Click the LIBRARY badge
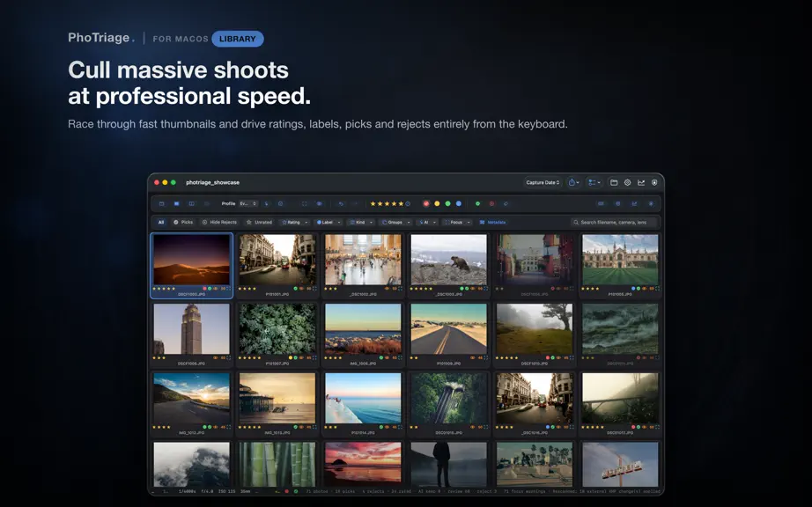This screenshot has height=507, width=812. [238, 39]
